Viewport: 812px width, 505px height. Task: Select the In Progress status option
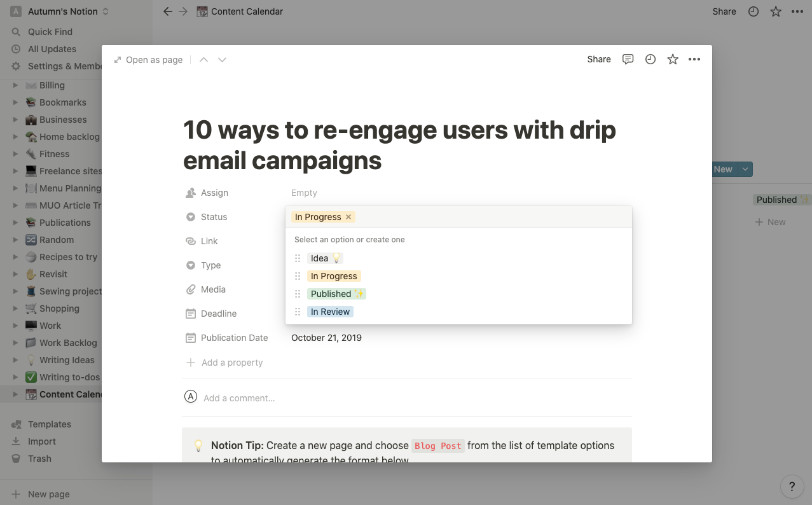pyautogui.click(x=334, y=276)
